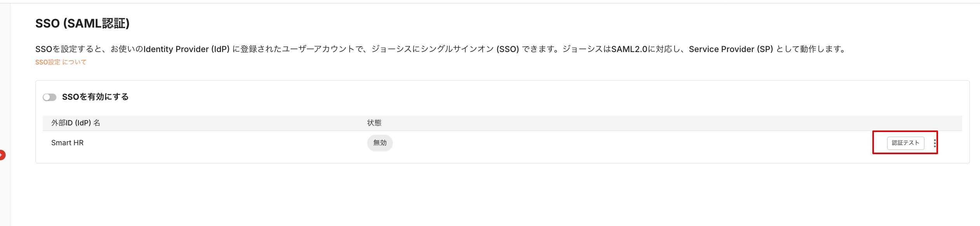980x226 pixels.
Task: Click the SAML2.0 text in the description
Action: 629,49
